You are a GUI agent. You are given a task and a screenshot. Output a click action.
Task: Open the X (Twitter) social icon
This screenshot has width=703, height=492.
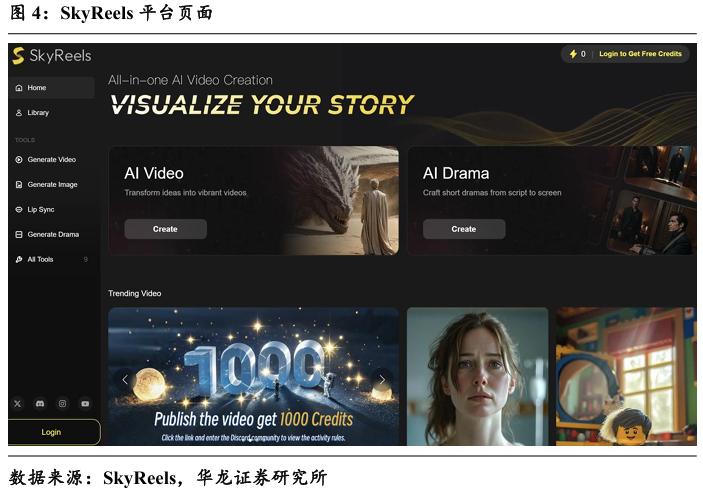[x=17, y=404]
